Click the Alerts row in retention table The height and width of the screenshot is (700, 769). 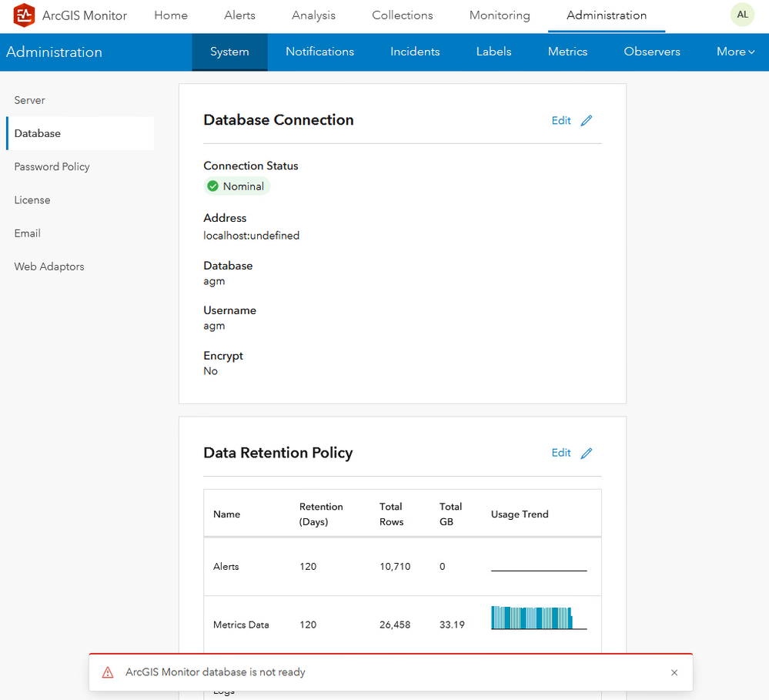pyautogui.click(x=402, y=567)
